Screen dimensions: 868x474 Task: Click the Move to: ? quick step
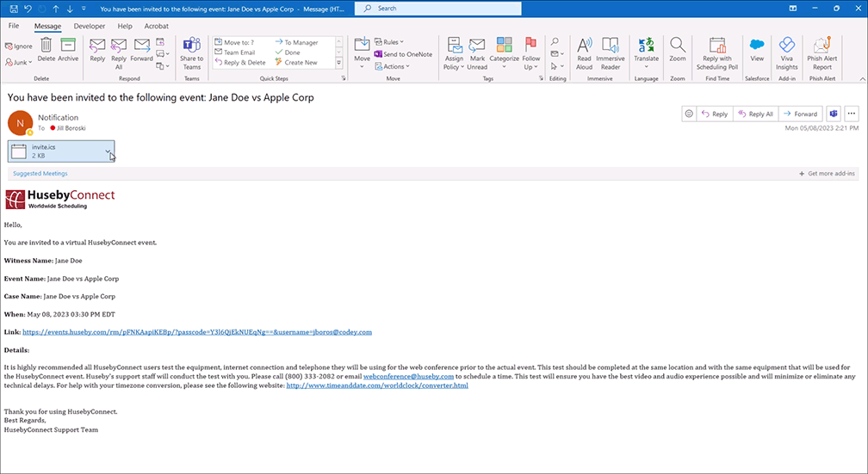[x=234, y=43]
